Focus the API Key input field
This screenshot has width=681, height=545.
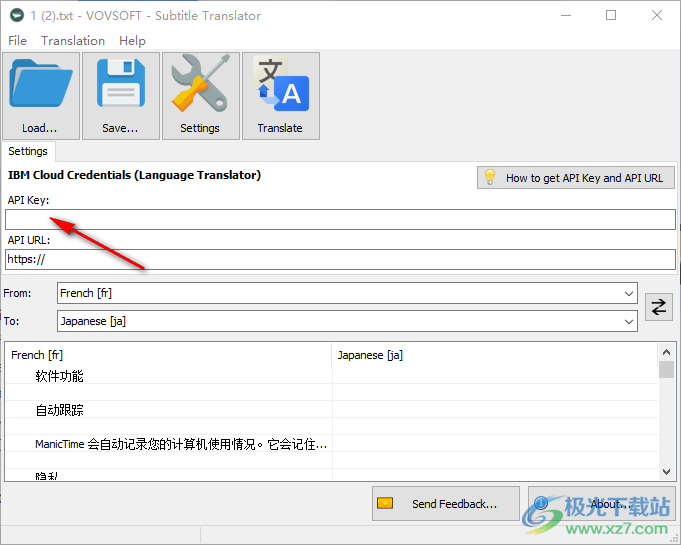click(340, 219)
